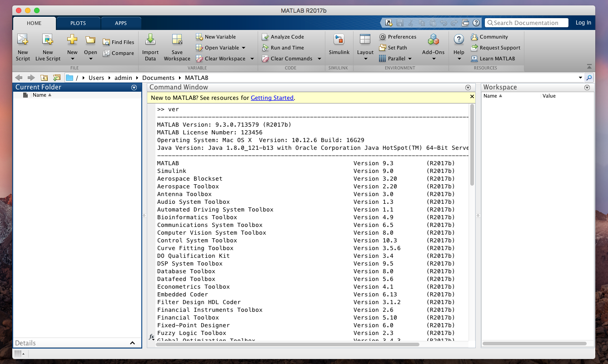The width and height of the screenshot is (608, 364).
Task: Click the back arrow in address bar
Action: [x=19, y=78]
